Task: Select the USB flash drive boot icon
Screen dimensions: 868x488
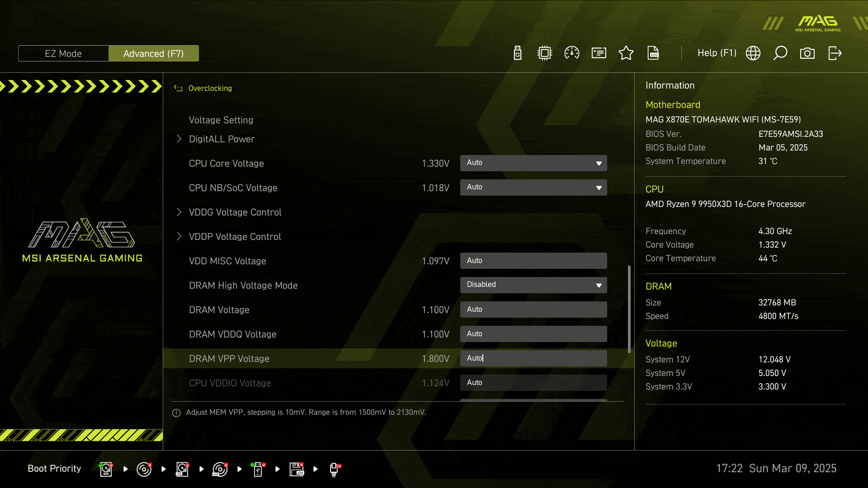Action: (x=258, y=469)
